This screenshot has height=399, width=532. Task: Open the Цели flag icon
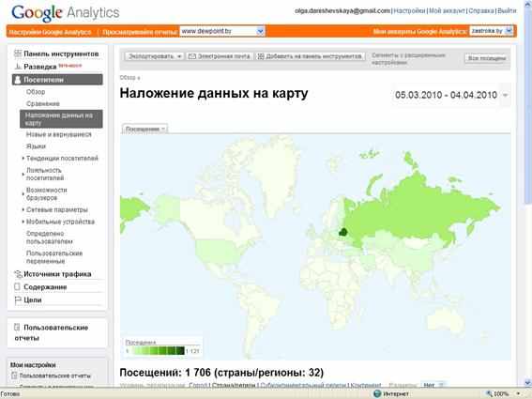[18, 299]
